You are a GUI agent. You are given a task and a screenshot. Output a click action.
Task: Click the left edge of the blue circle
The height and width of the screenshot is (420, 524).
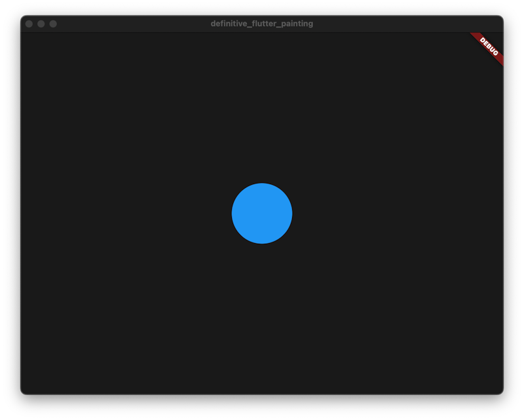point(232,213)
